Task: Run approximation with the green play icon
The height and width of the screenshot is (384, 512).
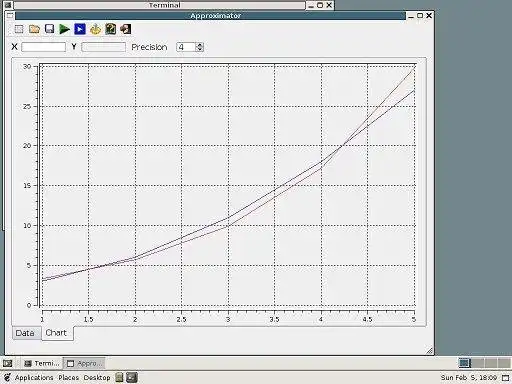Action: click(x=64, y=29)
